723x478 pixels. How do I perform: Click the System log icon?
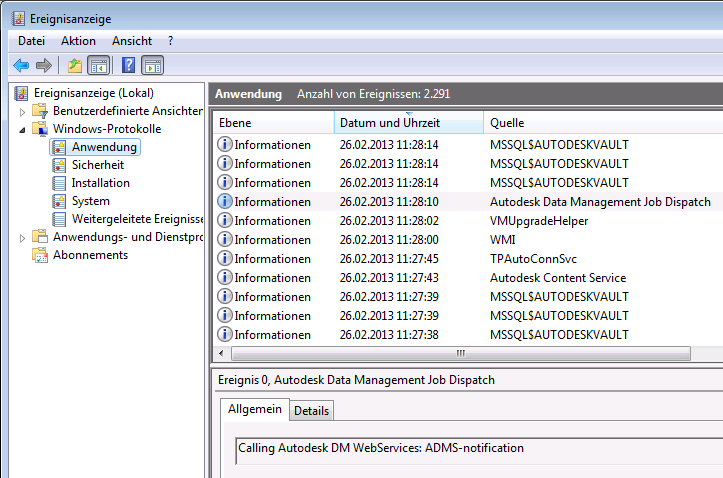point(59,201)
